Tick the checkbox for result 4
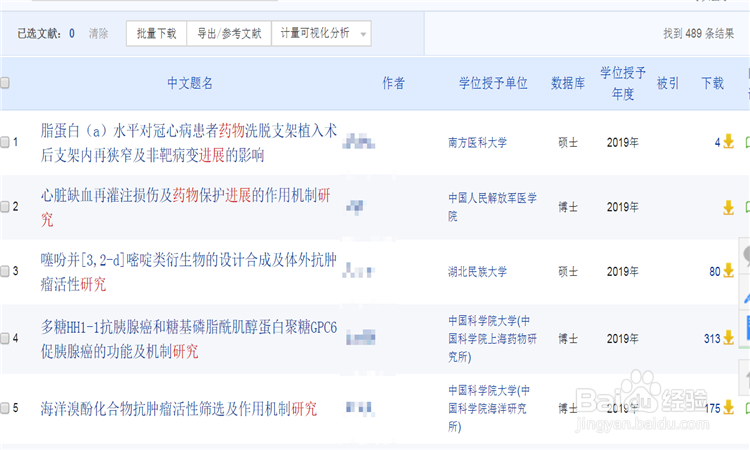The image size is (750, 450). (5, 339)
